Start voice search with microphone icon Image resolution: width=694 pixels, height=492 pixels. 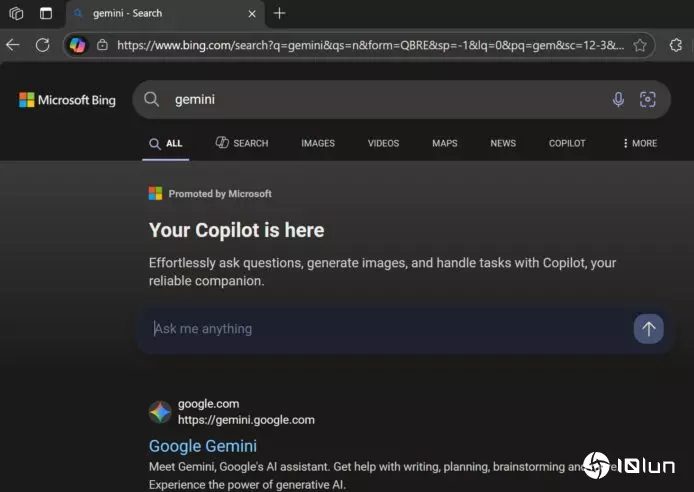(618, 99)
